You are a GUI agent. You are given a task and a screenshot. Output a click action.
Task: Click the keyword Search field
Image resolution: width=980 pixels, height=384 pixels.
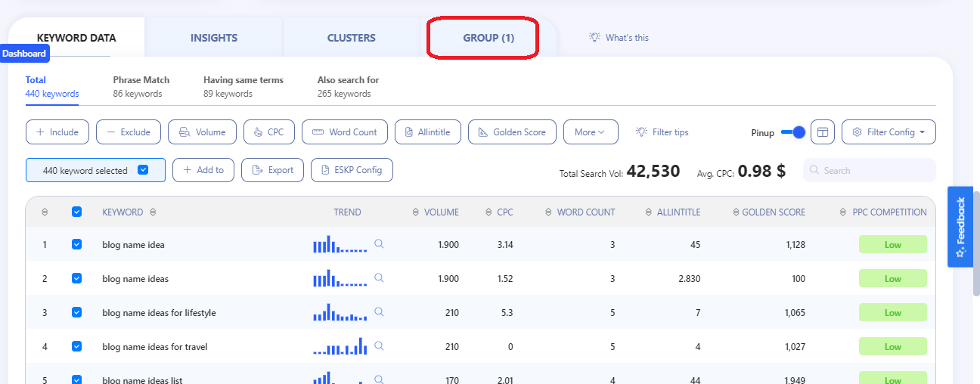tap(869, 170)
